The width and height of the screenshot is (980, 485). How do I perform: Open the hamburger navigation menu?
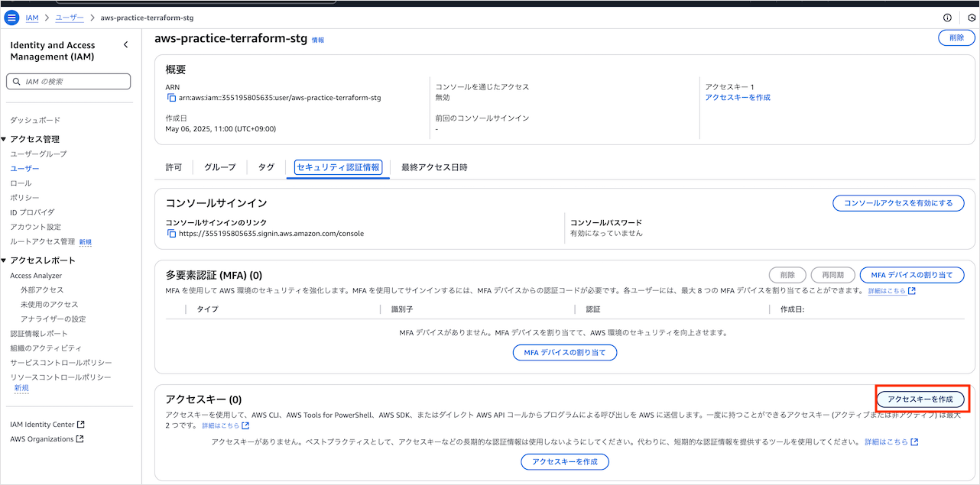tap(11, 18)
